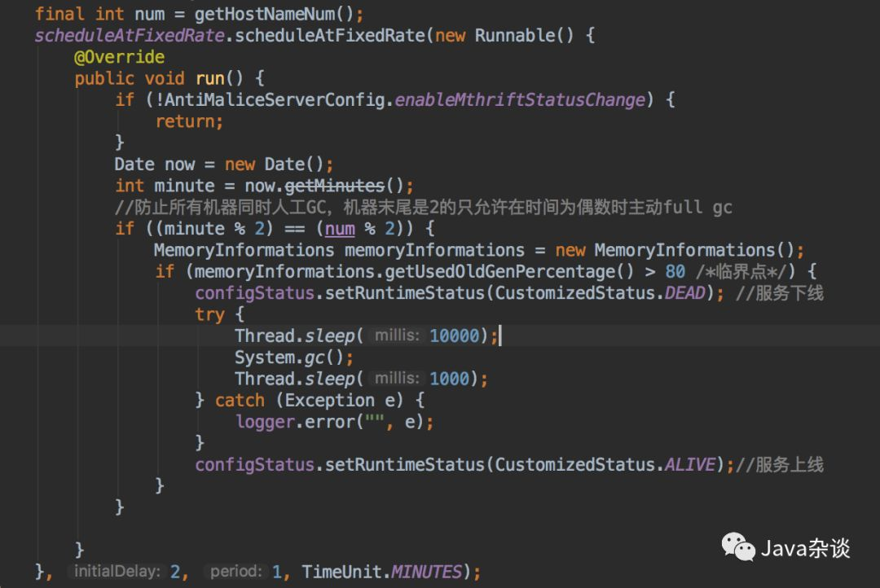880x588 pixels.
Task: Click the @Override annotation
Action: click(120, 57)
